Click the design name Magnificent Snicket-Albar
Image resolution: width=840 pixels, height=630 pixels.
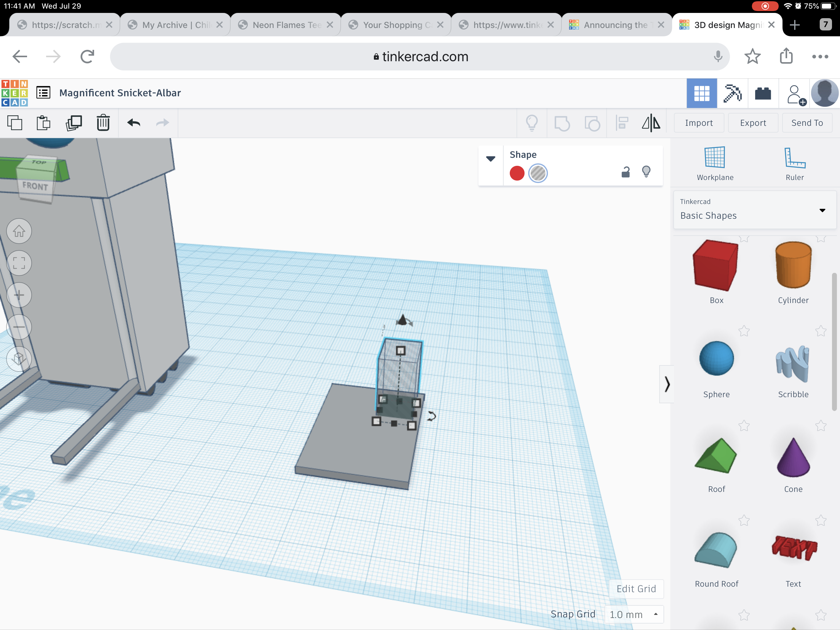(120, 93)
